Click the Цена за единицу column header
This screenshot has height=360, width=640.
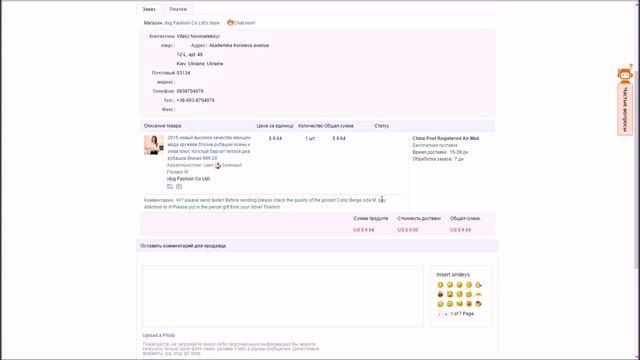275,126
